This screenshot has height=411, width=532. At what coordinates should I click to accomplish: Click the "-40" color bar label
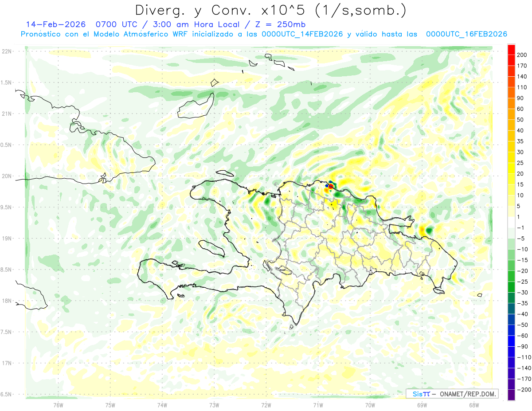coord(522,314)
